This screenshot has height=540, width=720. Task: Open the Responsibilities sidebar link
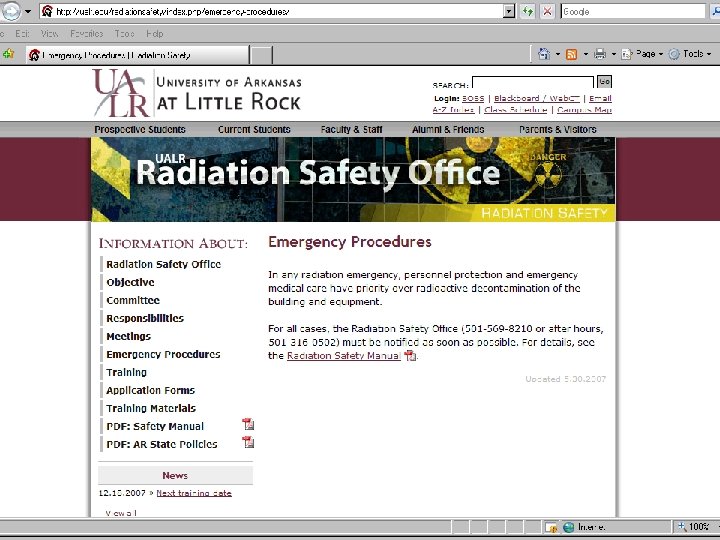tap(145, 318)
